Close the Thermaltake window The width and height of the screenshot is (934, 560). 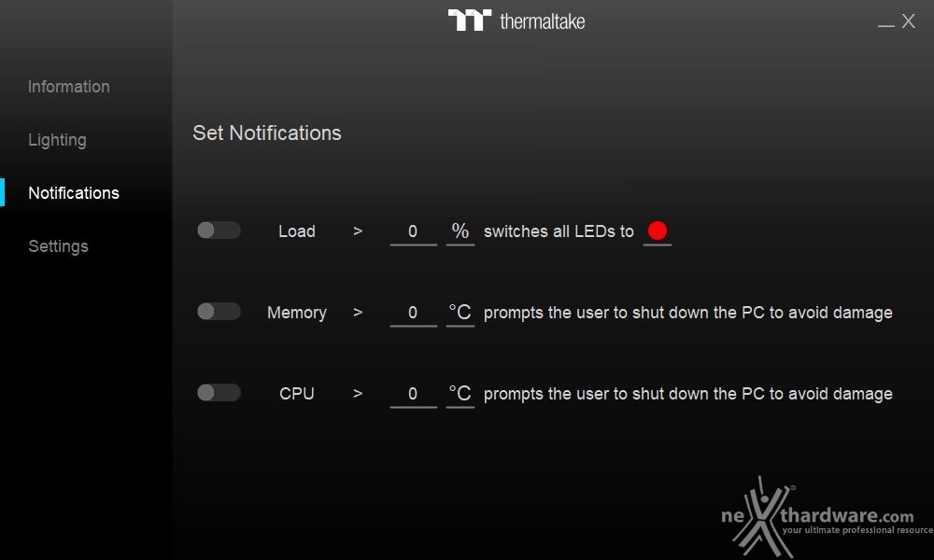pos(909,21)
